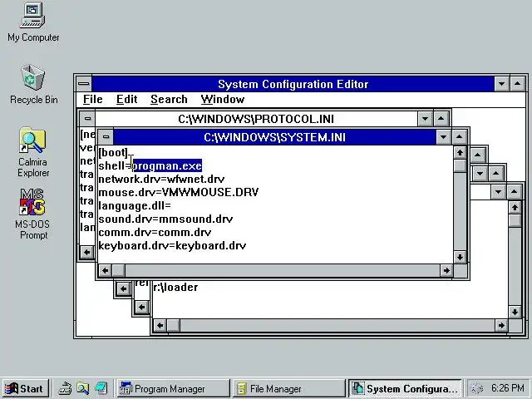The height and width of the screenshot is (399, 532).
Task: Click the System Configura... taskbar button
Action: [405, 388]
